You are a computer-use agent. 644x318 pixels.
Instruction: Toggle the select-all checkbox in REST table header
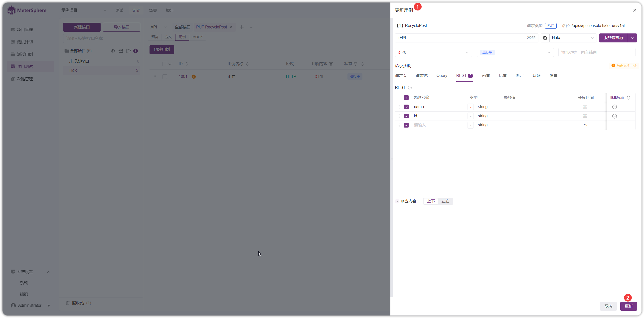pyautogui.click(x=406, y=98)
